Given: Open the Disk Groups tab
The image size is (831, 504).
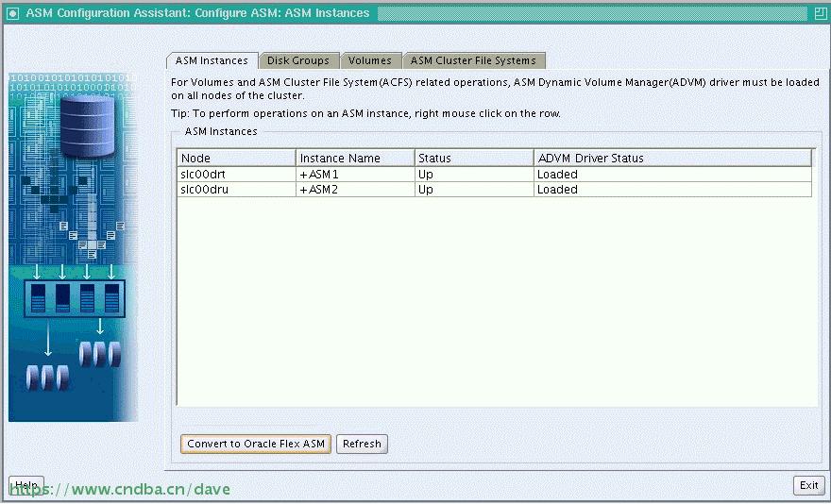Looking at the screenshot, I should (298, 60).
